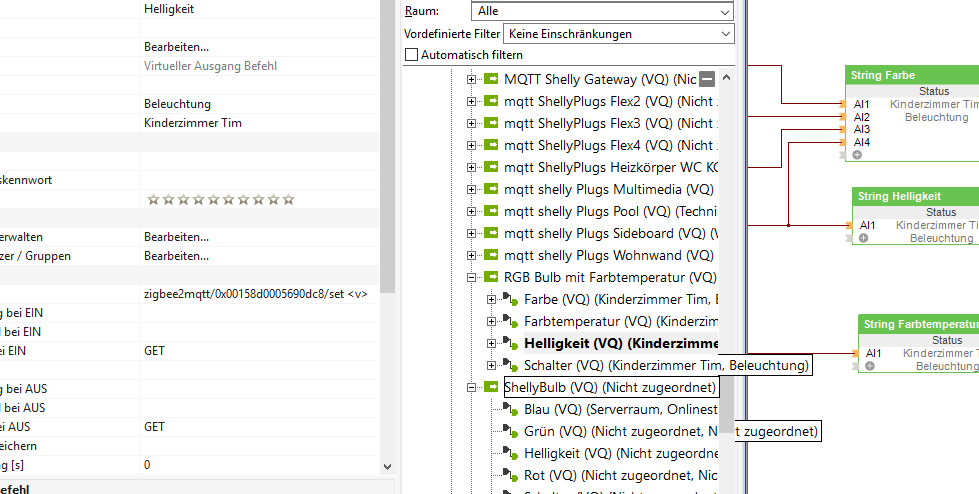This screenshot has width=979, height=494.
Task: Click the RGB Bulb green output icon
Action: pyautogui.click(x=491, y=277)
